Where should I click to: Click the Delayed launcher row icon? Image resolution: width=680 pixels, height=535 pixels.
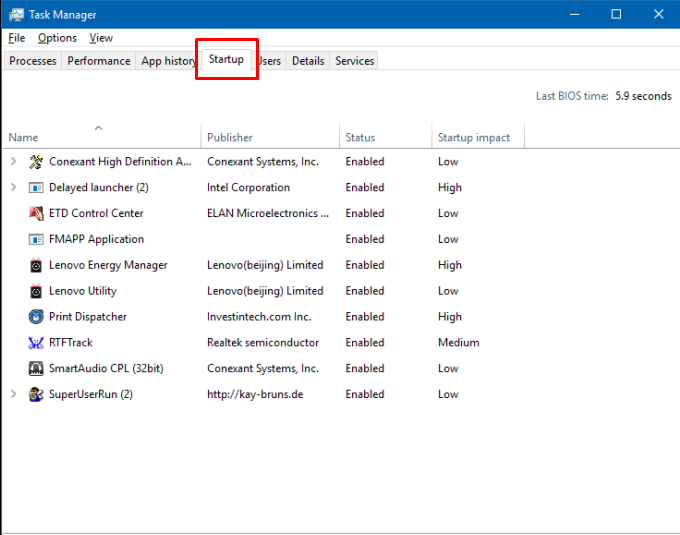click(x=36, y=188)
